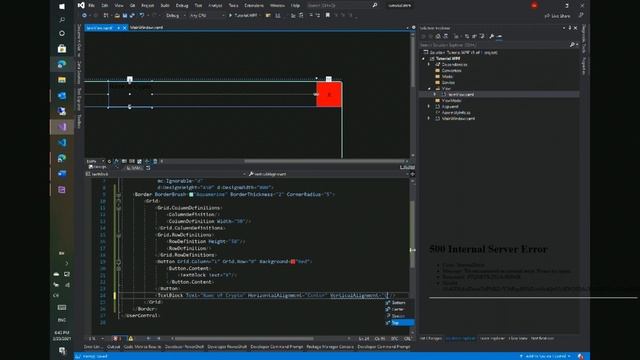Expand the Dependencies node

(429, 64)
